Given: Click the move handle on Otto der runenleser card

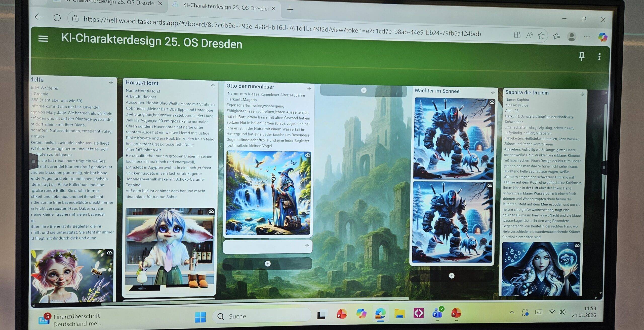Looking at the screenshot, I should click(x=309, y=89).
